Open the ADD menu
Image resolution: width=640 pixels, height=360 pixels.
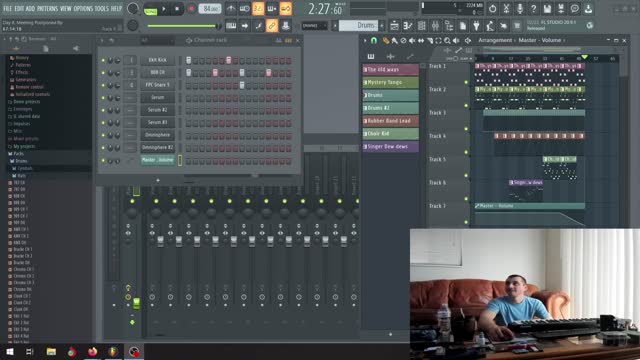(30, 8)
